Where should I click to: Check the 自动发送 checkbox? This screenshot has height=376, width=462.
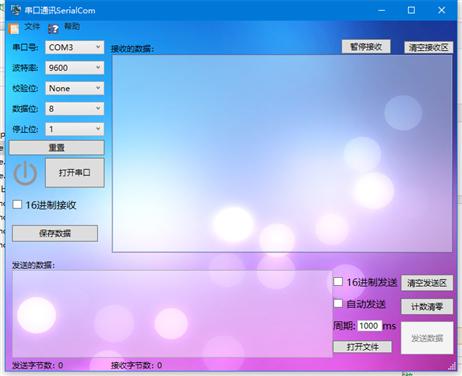coord(338,303)
